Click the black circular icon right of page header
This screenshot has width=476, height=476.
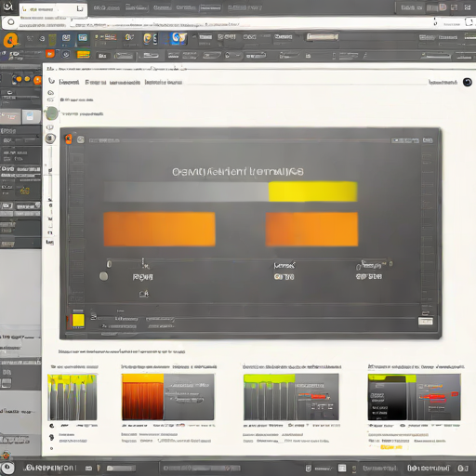tap(468, 82)
